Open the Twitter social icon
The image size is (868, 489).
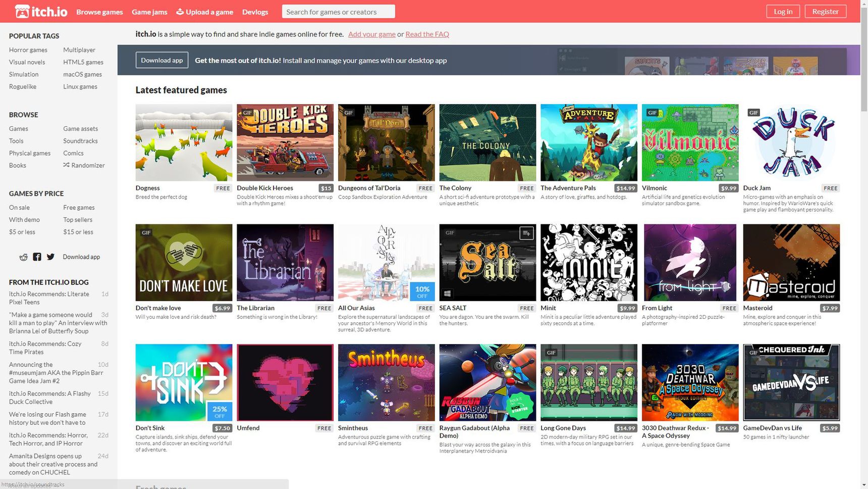tap(50, 257)
